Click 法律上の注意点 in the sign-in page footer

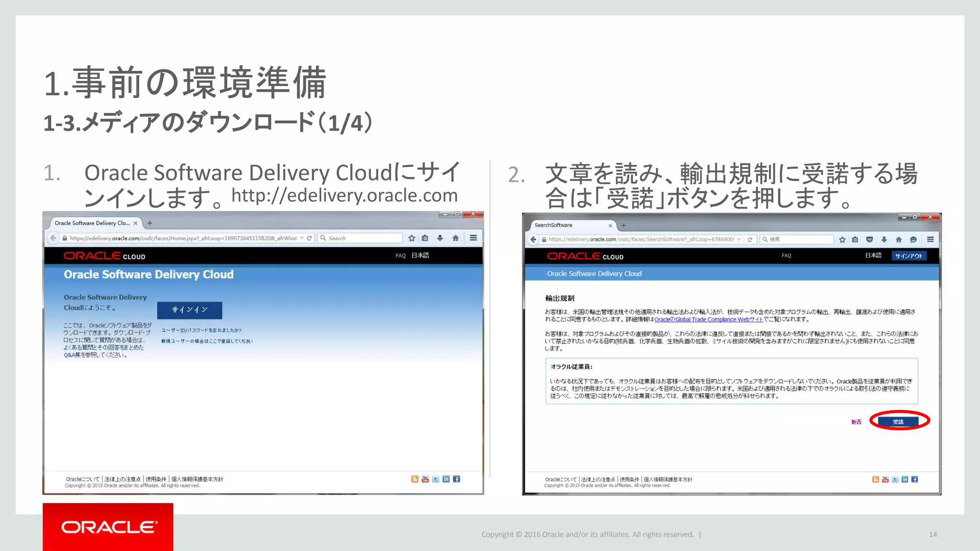click(122, 479)
